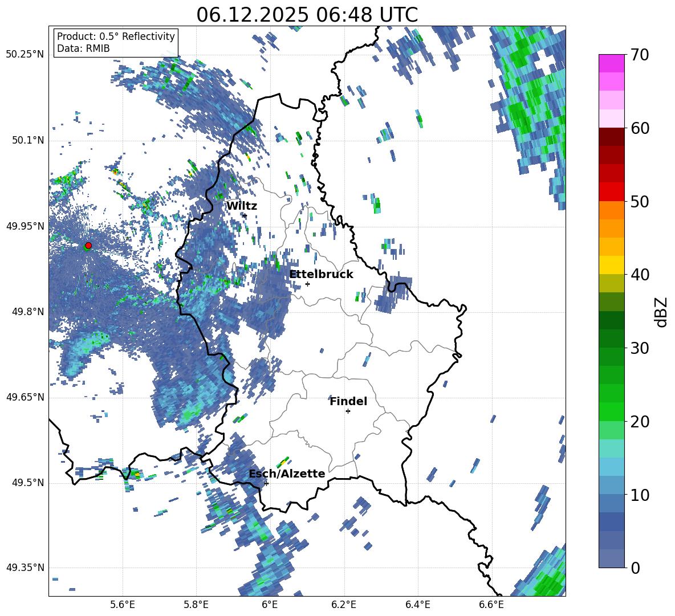Screen dimensions: 675x616
Task: Click the 0 tick label on colorbar
Action: click(636, 568)
